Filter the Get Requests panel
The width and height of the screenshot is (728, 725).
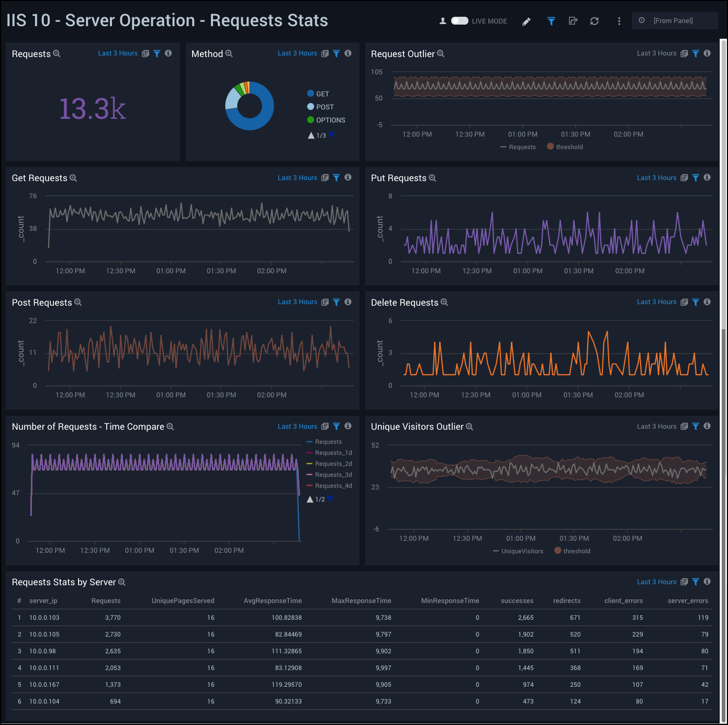(337, 178)
